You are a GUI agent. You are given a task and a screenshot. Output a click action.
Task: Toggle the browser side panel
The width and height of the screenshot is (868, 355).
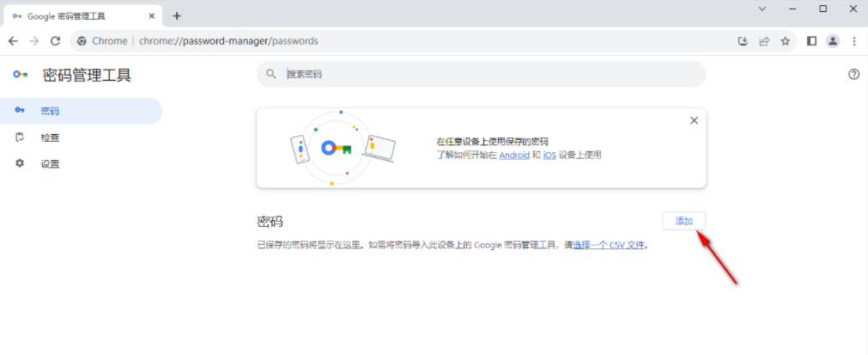click(x=811, y=41)
